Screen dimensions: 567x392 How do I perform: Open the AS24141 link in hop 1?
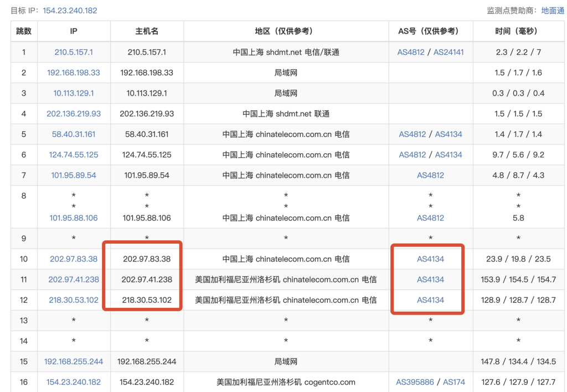coord(449,52)
